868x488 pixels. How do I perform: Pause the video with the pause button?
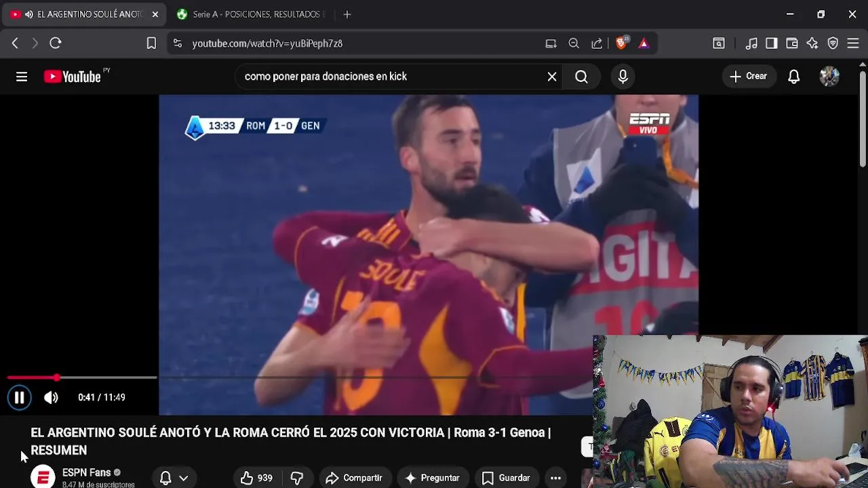[x=19, y=398]
